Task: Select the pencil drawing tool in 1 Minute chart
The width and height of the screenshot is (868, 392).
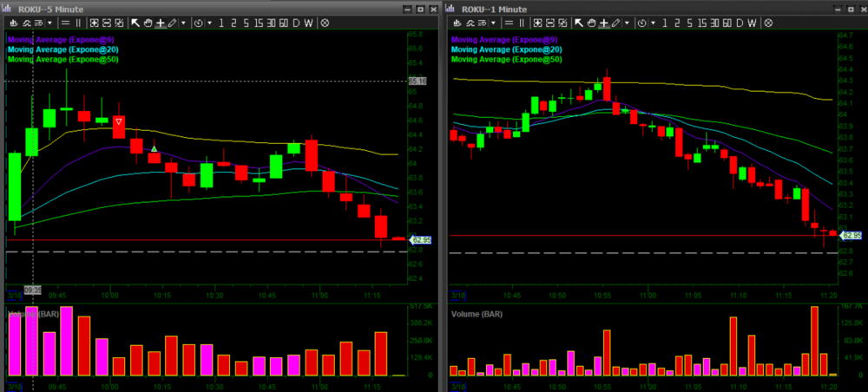Action: click(615, 23)
